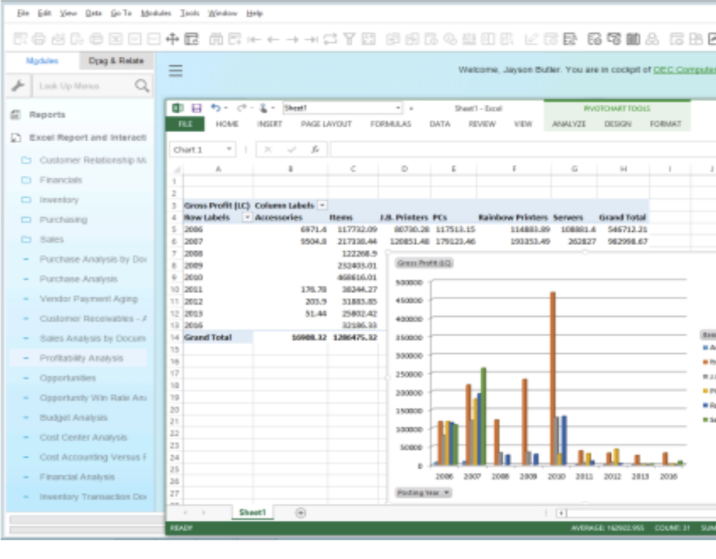Open the PAGE LAYOUT ribbon tab

point(326,124)
